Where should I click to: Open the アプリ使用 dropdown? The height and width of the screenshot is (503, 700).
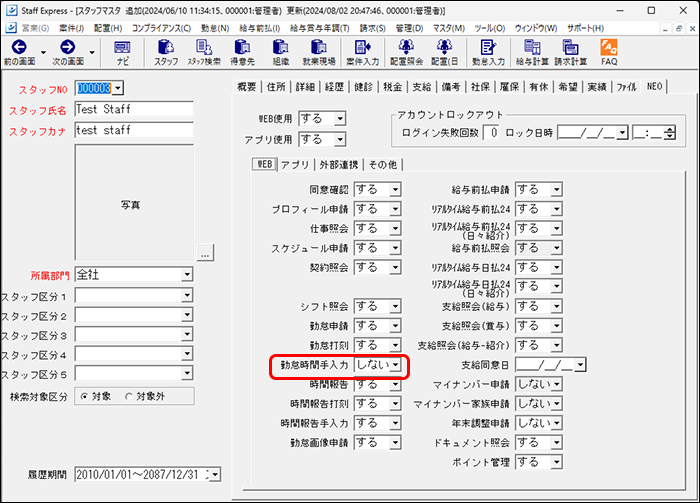point(340,140)
